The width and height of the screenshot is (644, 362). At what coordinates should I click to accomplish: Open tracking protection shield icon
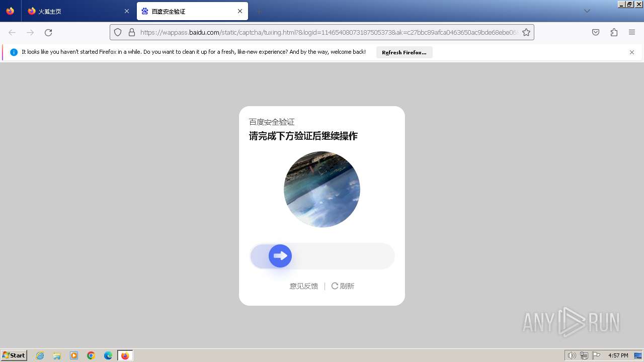tap(118, 32)
